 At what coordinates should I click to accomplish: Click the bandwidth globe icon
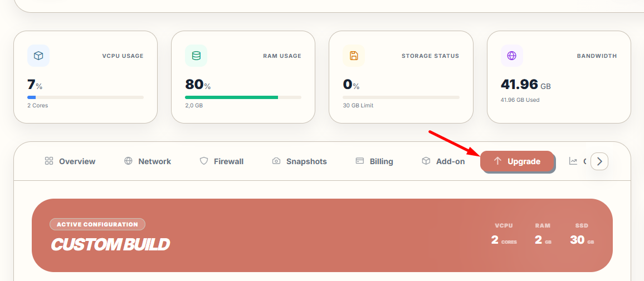(x=512, y=56)
